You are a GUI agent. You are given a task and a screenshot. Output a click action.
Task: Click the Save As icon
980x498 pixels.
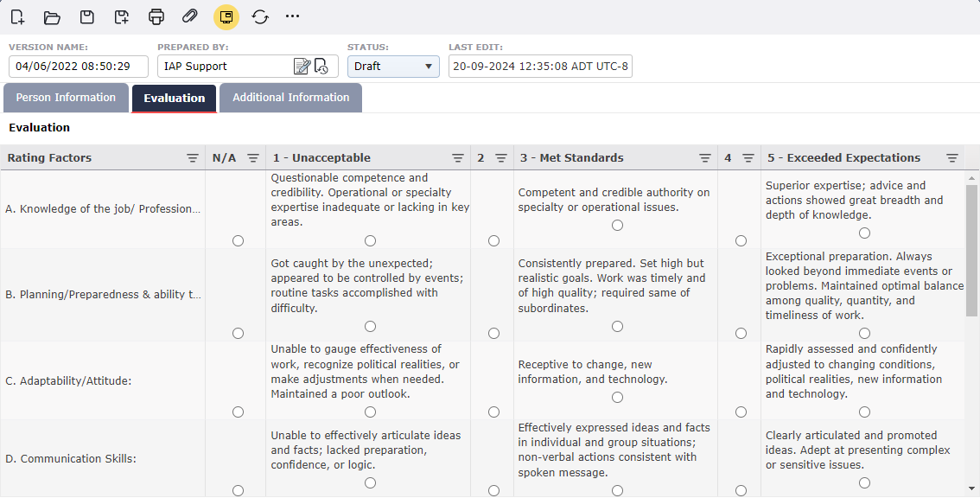point(122,16)
